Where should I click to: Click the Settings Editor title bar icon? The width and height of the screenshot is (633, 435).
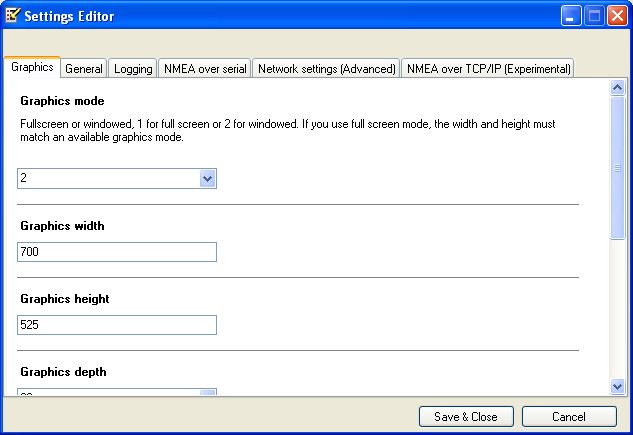point(13,16)
